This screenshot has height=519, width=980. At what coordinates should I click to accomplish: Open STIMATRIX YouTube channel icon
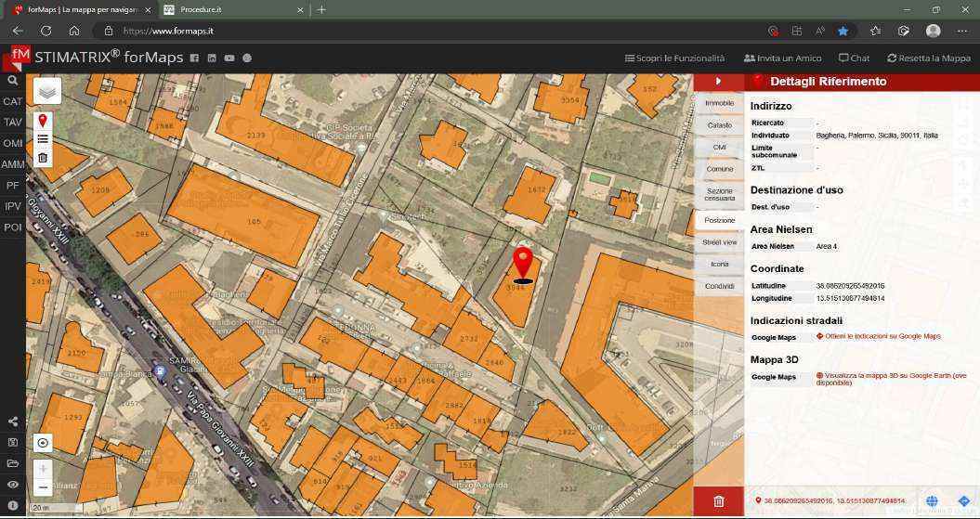point(229,58)
